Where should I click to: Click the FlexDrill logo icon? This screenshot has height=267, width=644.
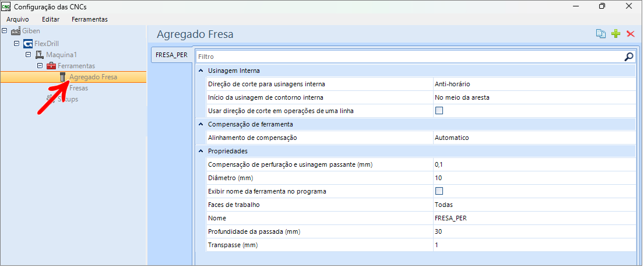click(x=28, y=43)
